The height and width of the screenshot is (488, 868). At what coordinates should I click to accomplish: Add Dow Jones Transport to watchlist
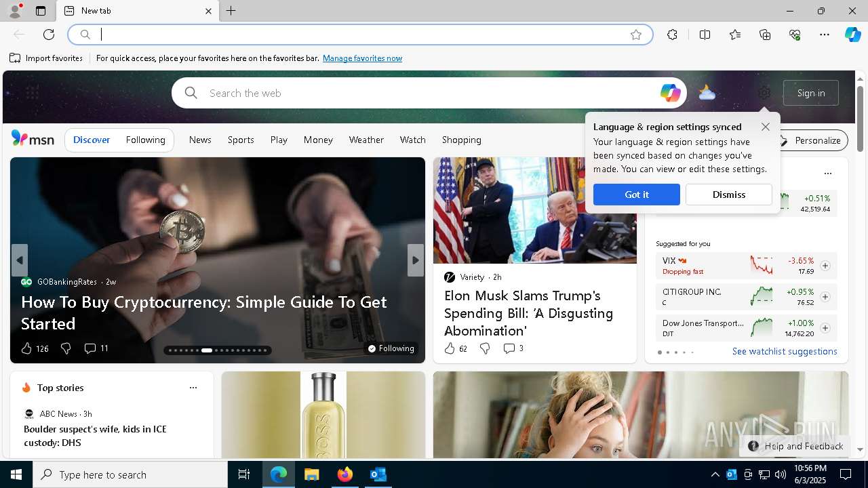pyautogui.click(x=825, y=328)
